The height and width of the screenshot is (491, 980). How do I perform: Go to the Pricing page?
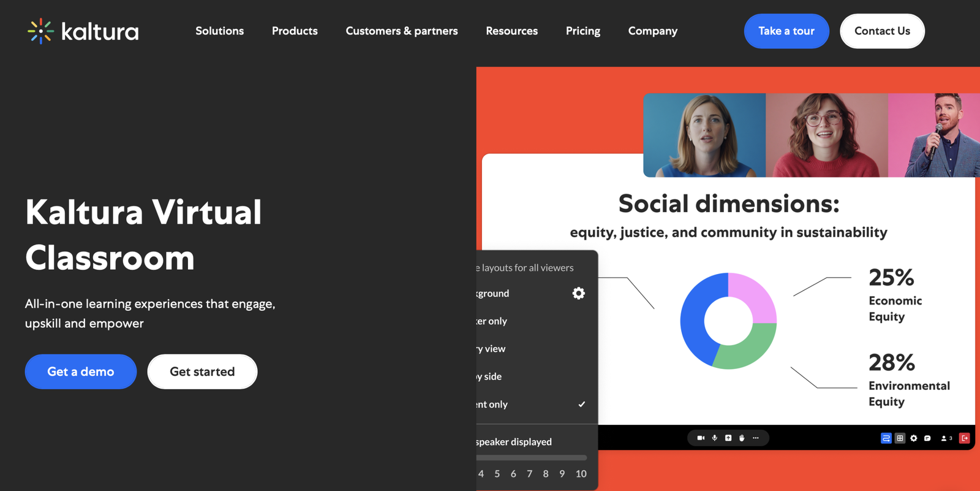pyautogui.click(x=583, y=31)
